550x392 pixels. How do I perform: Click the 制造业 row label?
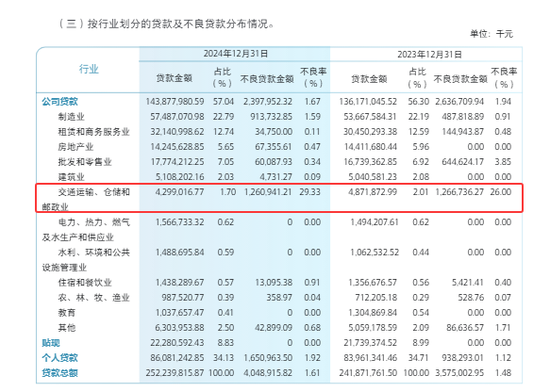point(71,117)
